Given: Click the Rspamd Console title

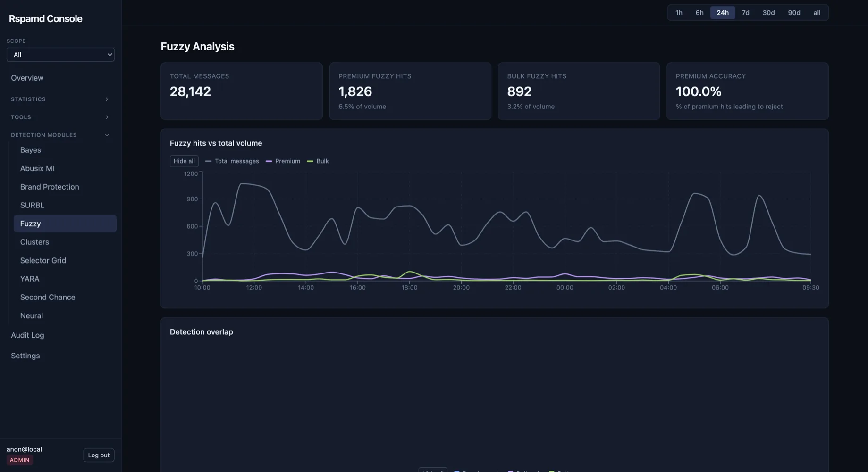Looking at the screenshot, I should coord(46,19).
